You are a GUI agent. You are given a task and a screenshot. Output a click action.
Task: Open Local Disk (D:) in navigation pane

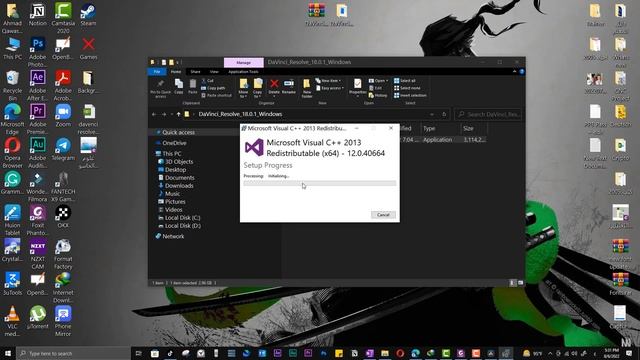click(x=182, y=226)
